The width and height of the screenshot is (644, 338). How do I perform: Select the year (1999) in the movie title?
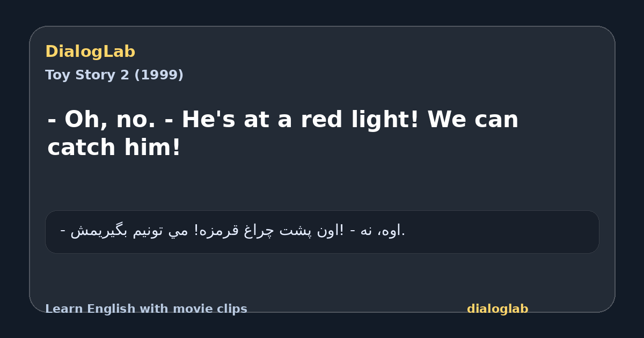pyautogui.click(x=158, y=75)
